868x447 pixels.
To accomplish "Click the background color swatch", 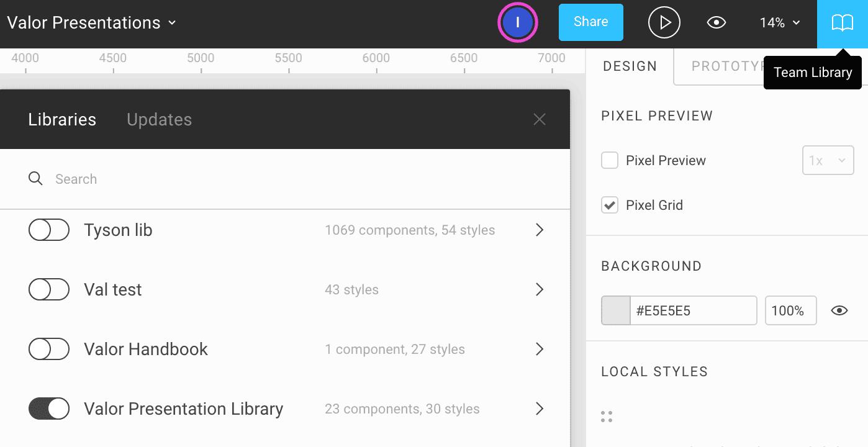I will click(x=616, y=310).
